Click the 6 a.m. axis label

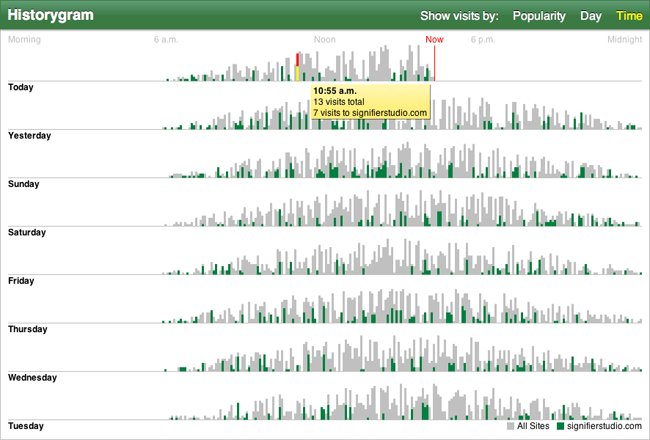pyautogui.click(x=166, y=40)
